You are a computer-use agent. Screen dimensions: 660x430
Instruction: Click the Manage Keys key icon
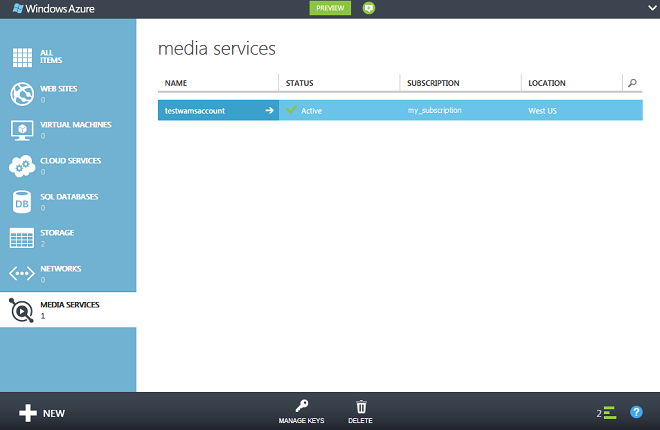click(301, 406)
